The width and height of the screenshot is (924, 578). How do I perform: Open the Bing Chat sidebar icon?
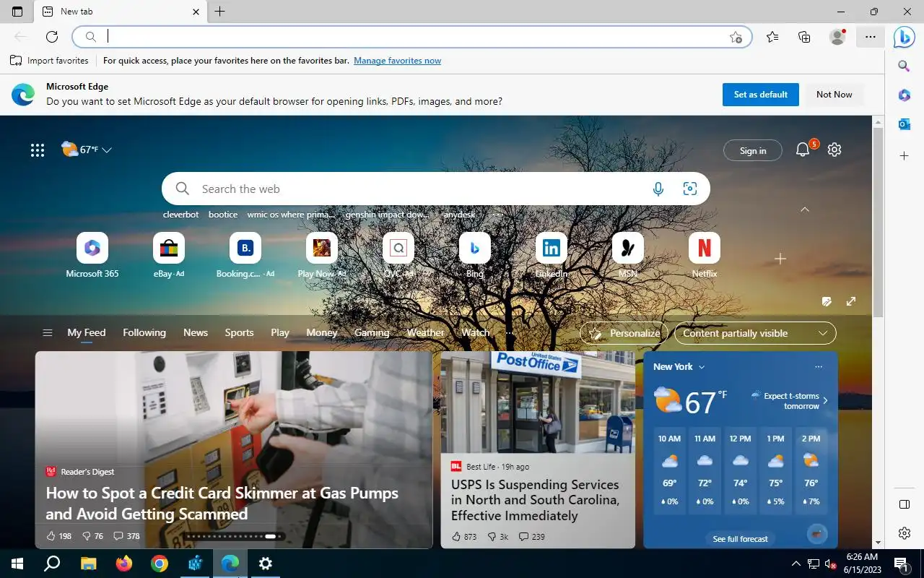904,37
